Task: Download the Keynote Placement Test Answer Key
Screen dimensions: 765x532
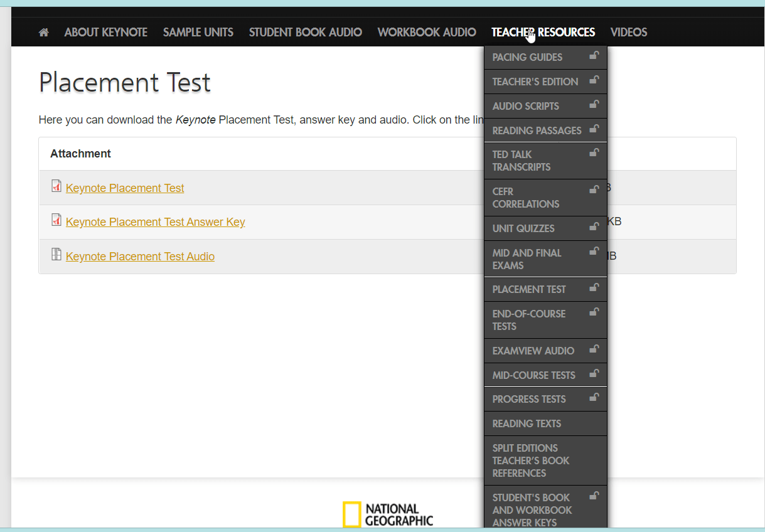Action: coord(155,222)
